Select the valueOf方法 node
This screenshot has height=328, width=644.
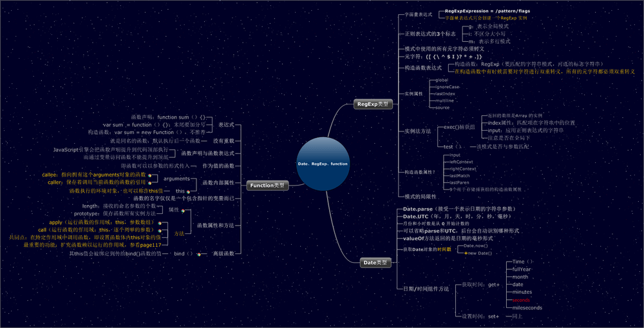coord(448,238)
